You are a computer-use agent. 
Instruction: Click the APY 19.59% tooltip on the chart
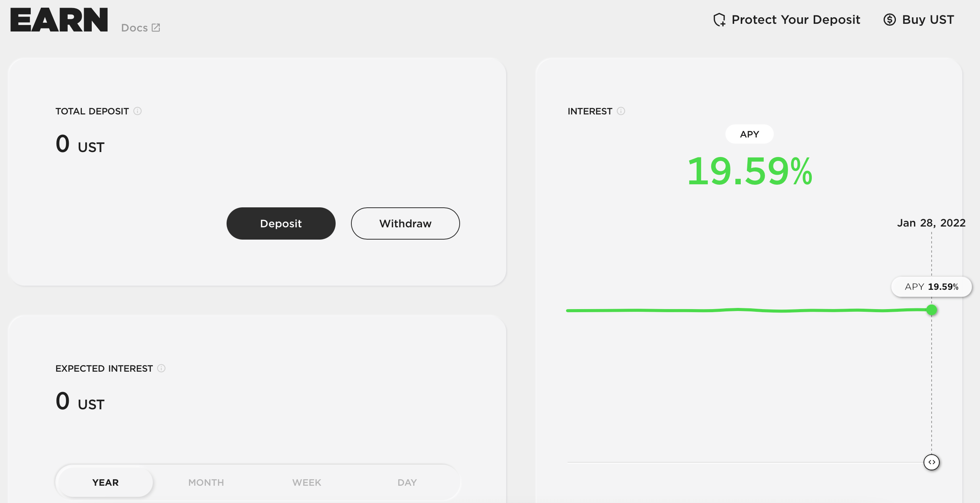932,286
